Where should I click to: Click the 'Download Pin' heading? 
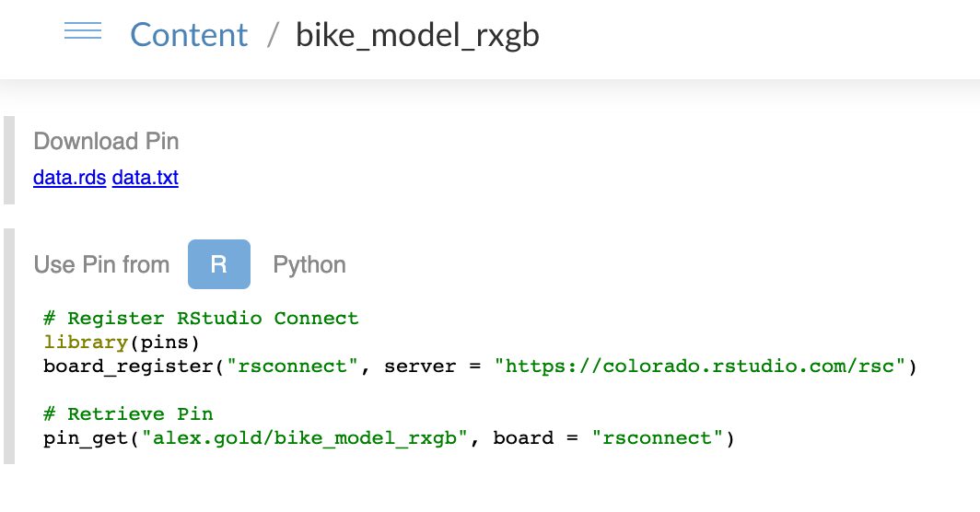(106, 141)
